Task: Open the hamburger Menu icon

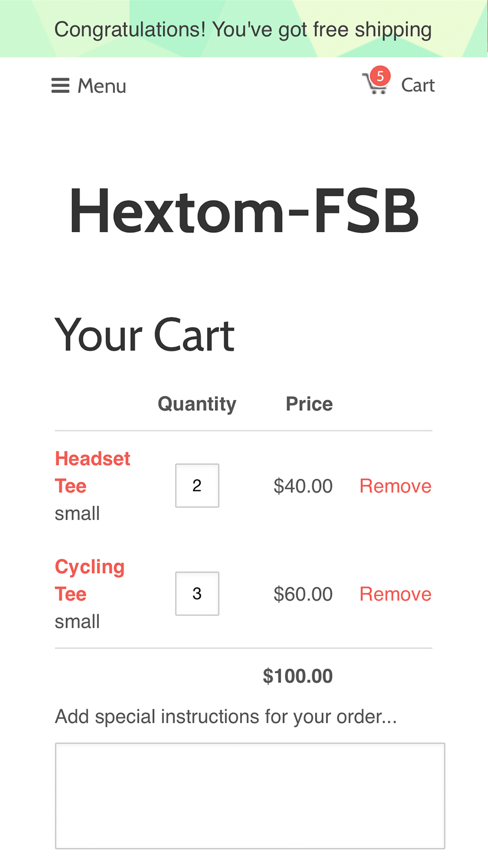Action: 60,86
